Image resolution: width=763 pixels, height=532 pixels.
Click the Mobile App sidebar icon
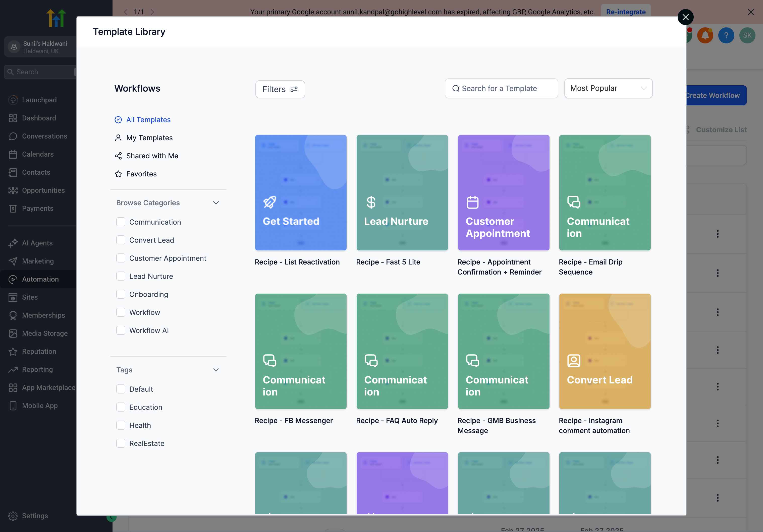[x=13, y=406]
